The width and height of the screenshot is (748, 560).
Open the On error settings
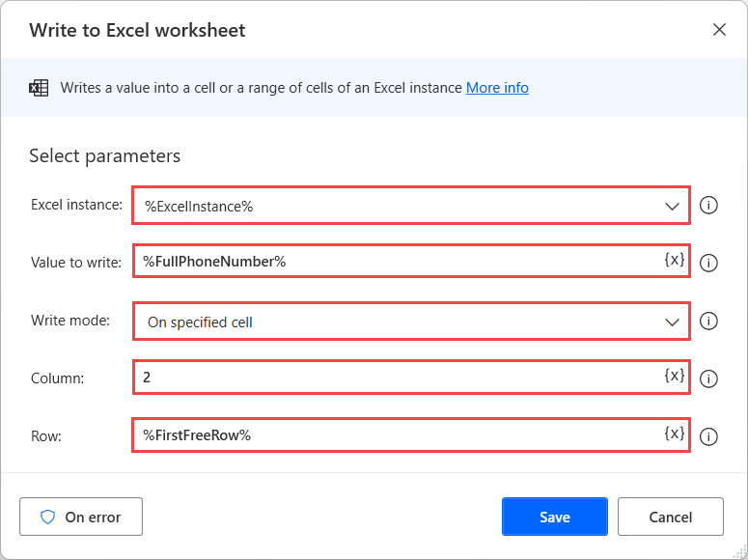tap(81, 517)
